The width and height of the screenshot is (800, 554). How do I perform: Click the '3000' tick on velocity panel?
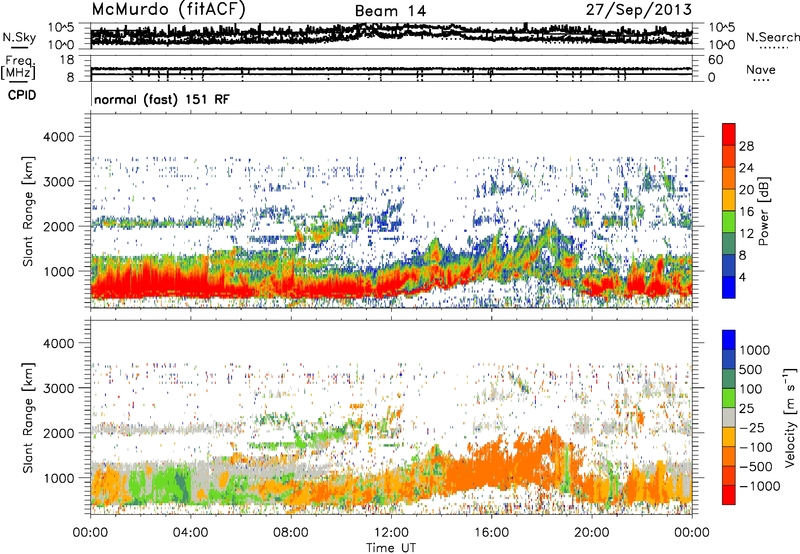[x=58, y=388]
